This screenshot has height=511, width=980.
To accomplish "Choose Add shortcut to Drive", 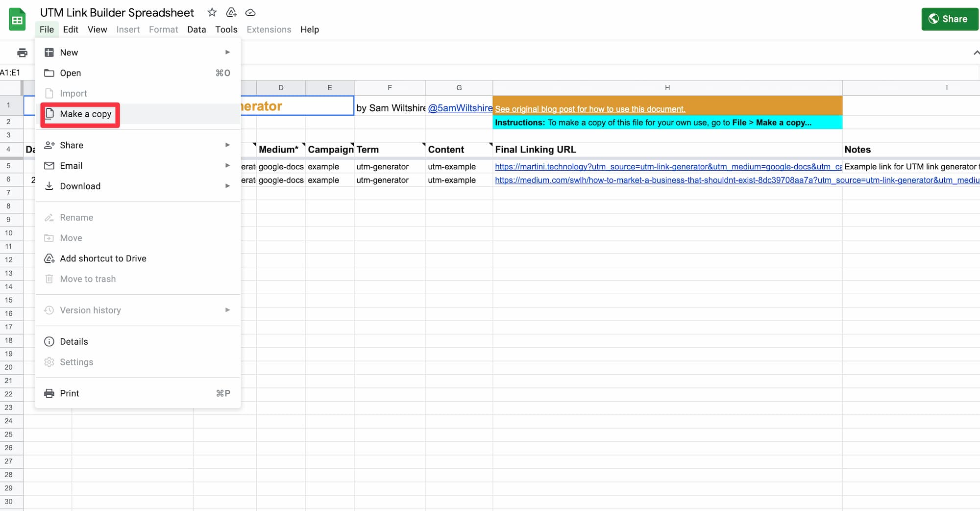I will click(138, 258).
